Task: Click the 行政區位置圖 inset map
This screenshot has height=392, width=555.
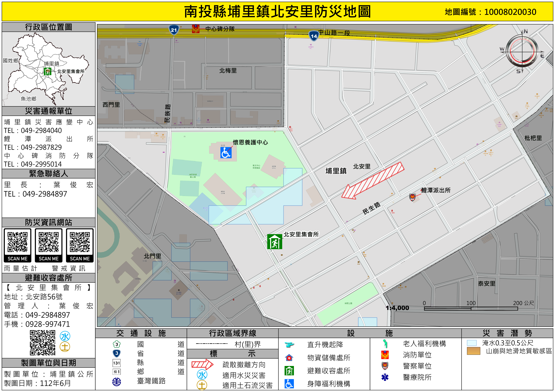Action: tap(48, 69)
